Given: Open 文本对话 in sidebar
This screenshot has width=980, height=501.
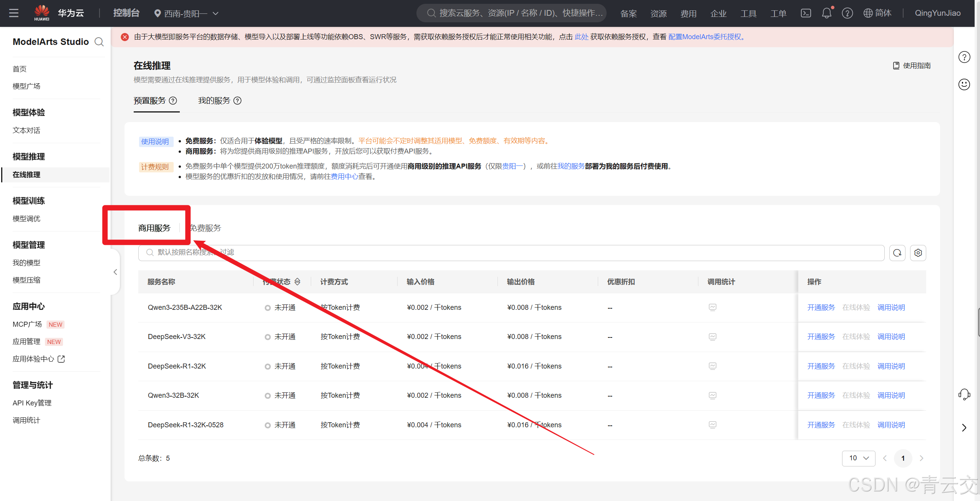Looking at the screenshot, I should 27,130.
